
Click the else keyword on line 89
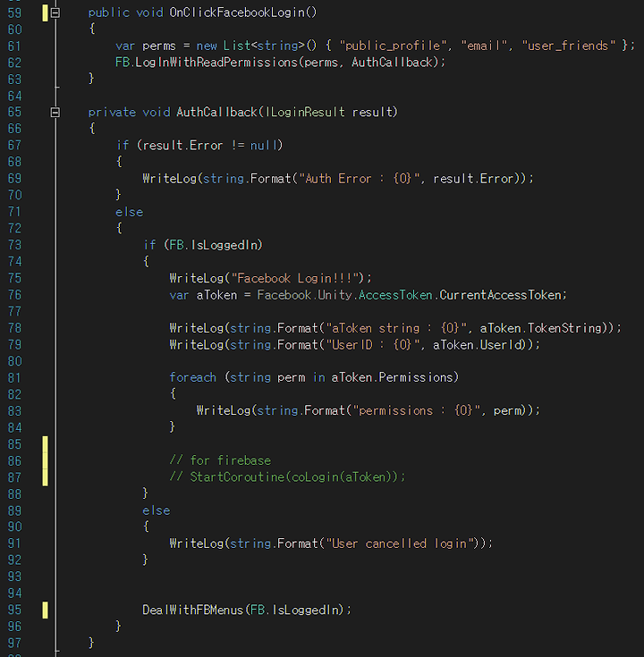coord(156,510)
